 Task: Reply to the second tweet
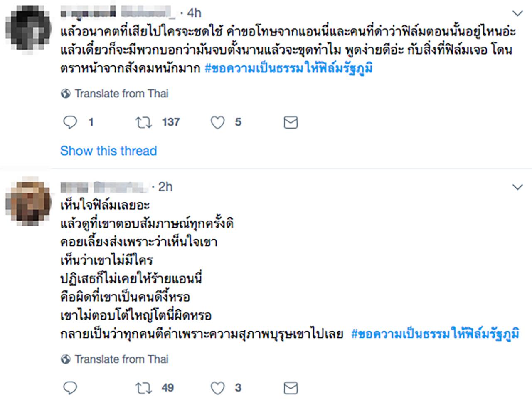(x=70, y=388)
